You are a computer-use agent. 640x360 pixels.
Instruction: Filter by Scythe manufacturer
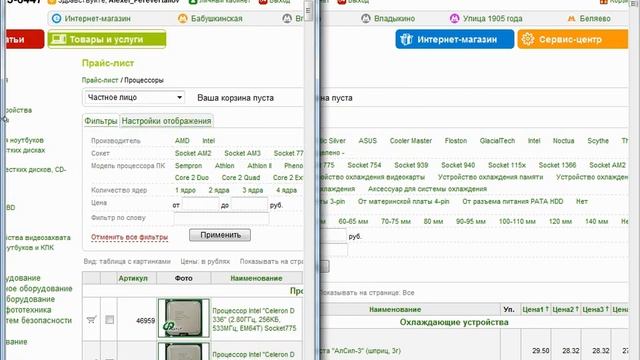pyautogui.click(x=598, y=141)
